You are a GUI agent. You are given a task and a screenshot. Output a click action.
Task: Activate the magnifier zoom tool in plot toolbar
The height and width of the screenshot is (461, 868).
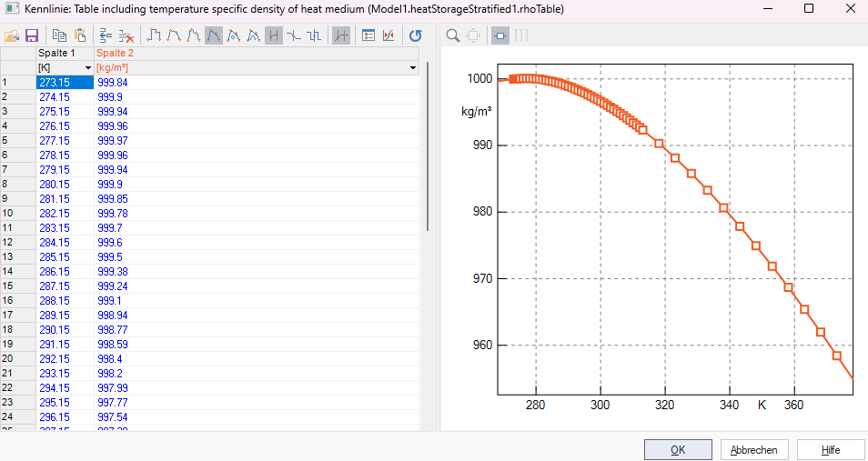[x=453, y=36]
